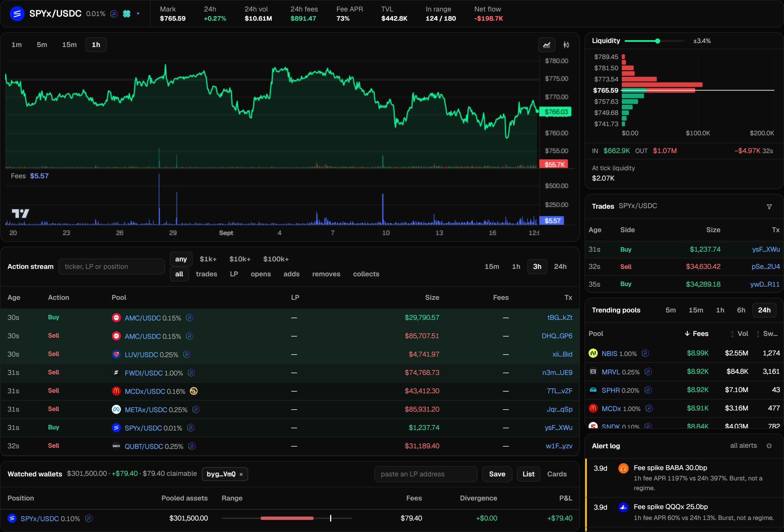The height and width of the screenshot is (532, 784).
Task: Switch chart to line view icon
Action: [546, 45]
